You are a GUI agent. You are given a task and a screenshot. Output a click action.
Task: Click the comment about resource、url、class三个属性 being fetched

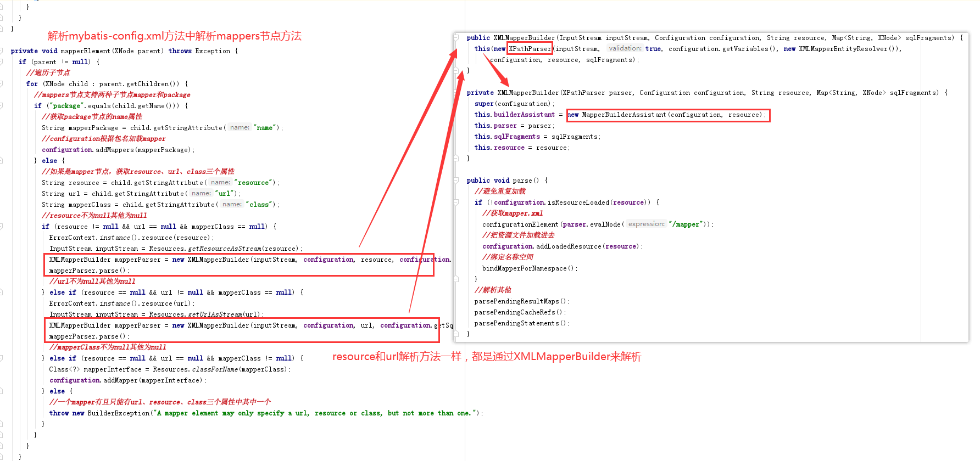coord(138,172)
